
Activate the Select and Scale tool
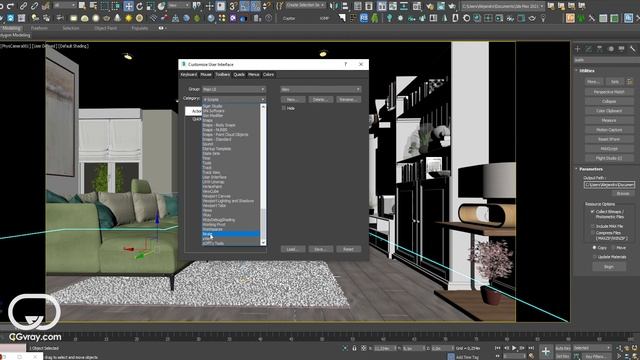151,6
